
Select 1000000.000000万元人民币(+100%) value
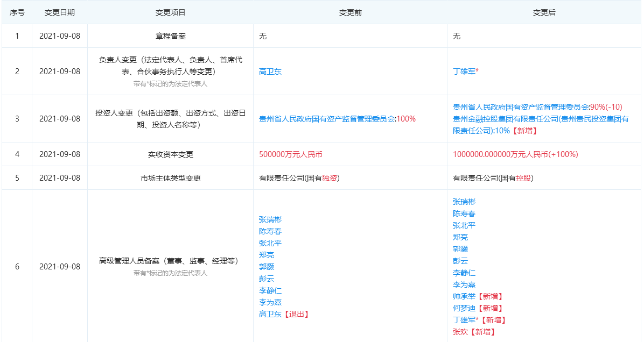tap(515, 154)
